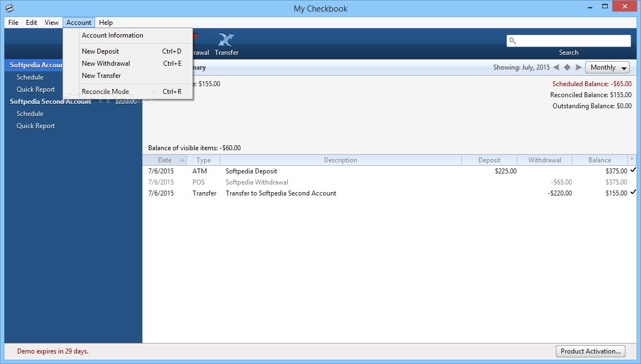
Task: Open Quick Report under Softpedia Account
Action: [x=35, y=89]
